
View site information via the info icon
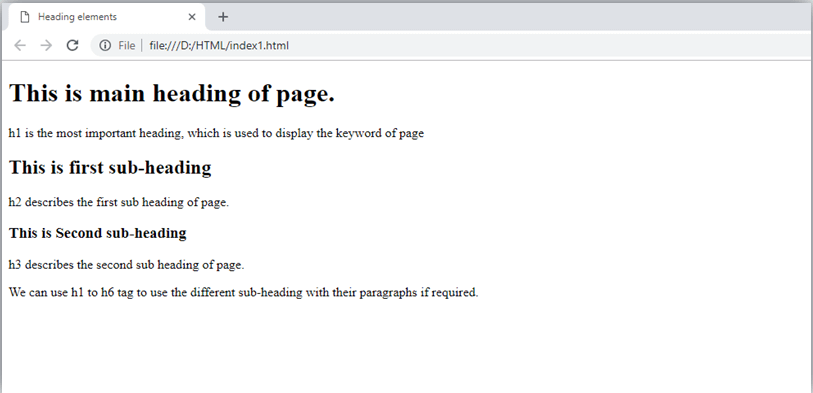(x=105, y=46)
